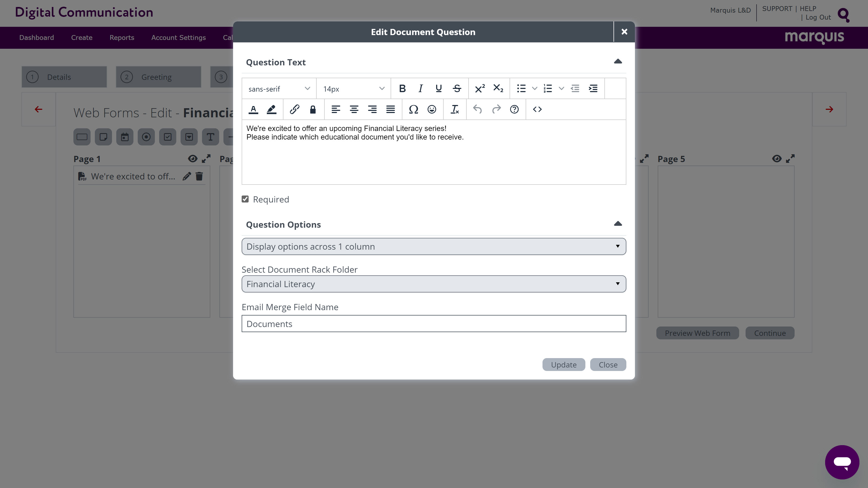View the HTML source code

click(x=537, y=110)
